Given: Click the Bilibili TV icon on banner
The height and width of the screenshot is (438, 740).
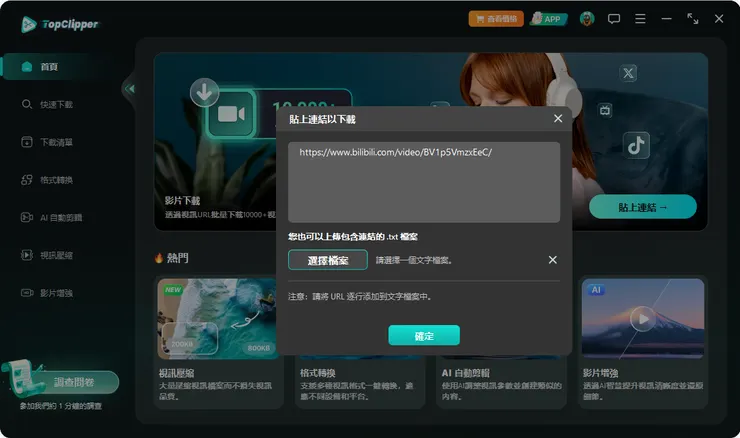Looking at the screenshot, I should [x=605, y=110].
